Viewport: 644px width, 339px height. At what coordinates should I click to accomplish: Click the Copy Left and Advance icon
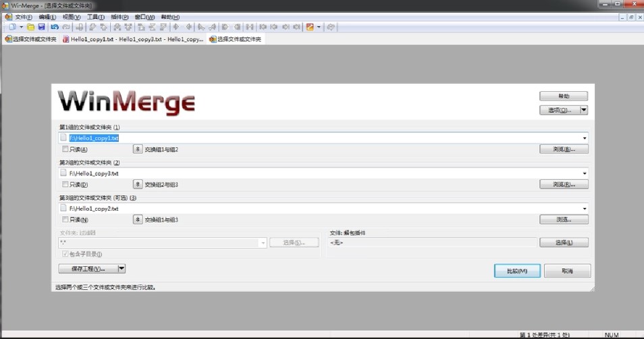[213, 27]
